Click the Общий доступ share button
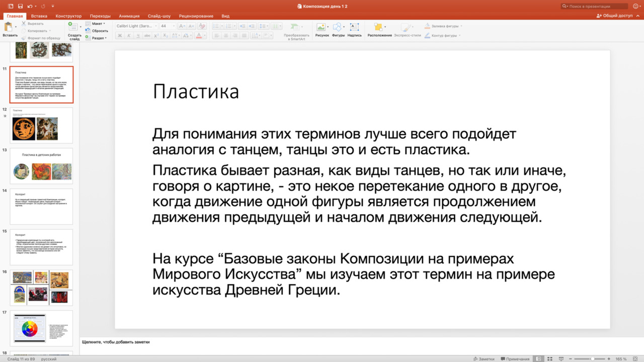This screenshot has height=362, width=644. click(614, 16)
